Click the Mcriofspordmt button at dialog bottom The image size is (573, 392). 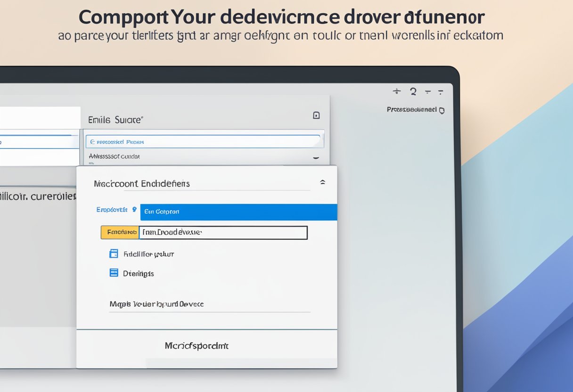point(196,346)
